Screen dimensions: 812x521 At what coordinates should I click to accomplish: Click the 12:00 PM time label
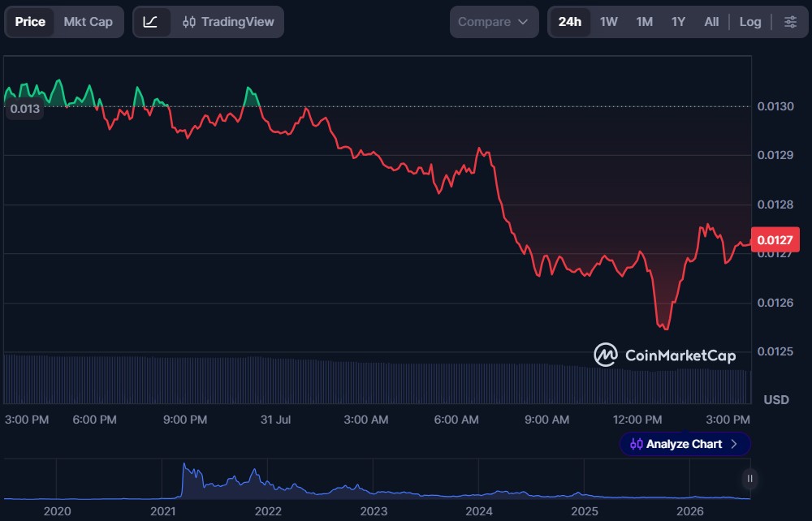point(637,420)
